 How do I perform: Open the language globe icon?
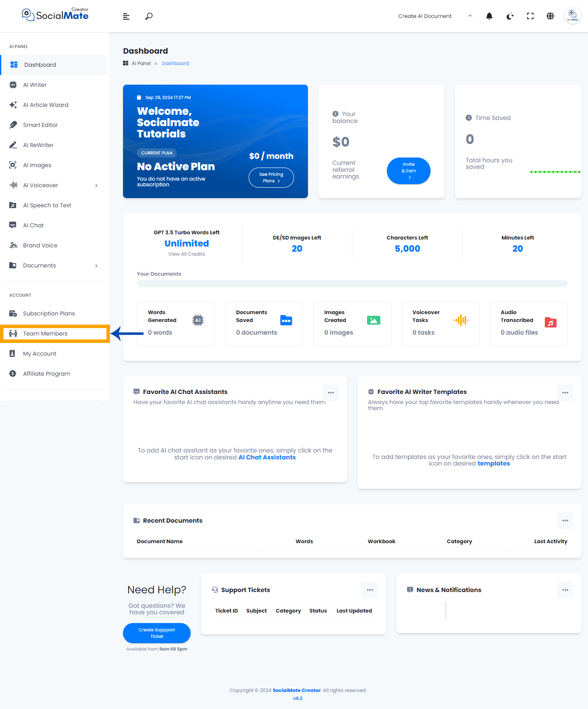[550, 16]
